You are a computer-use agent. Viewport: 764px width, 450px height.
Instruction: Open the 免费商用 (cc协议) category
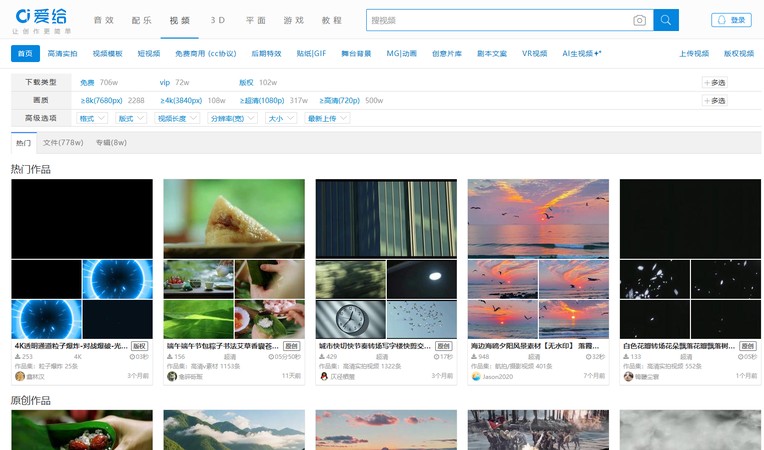pyautogui.click(x=206, y=54)
